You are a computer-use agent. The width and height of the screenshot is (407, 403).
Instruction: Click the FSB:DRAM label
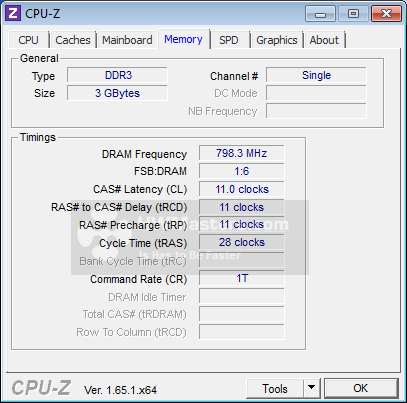coord(160,171)
